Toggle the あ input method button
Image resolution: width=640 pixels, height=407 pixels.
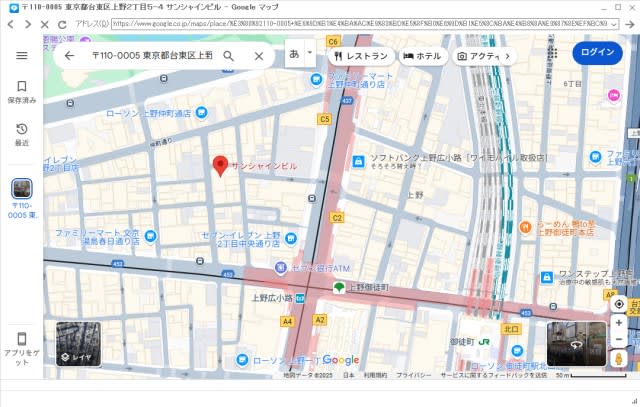(x=294, y=53)
